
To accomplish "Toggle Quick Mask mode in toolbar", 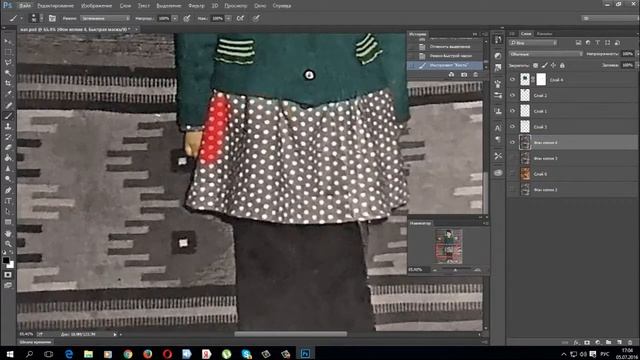I will click(x=8, y=275).
